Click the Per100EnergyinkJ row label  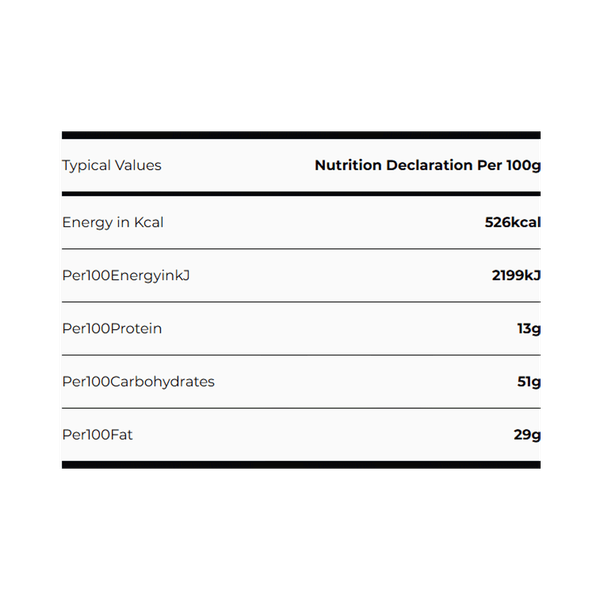click(x=125, y=275)
